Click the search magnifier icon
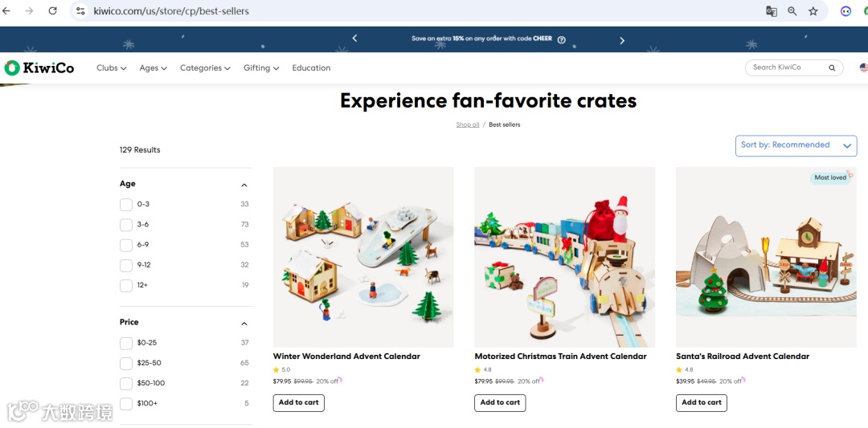This screenshot has width=868, height=428. (x=832, y=67)
